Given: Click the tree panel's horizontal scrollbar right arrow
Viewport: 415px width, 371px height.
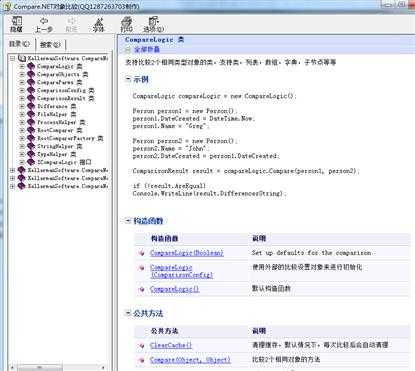Looking at the screenshot, I should 104,367.
